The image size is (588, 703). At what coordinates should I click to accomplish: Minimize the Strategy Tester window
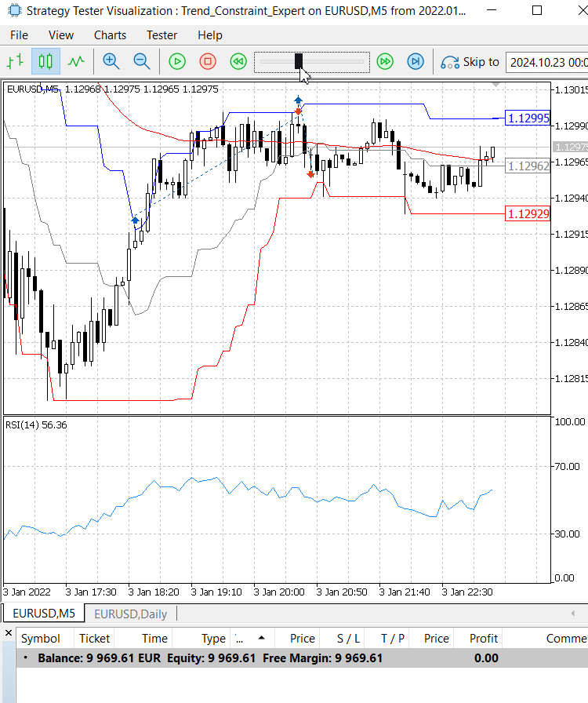pos(492,10)
